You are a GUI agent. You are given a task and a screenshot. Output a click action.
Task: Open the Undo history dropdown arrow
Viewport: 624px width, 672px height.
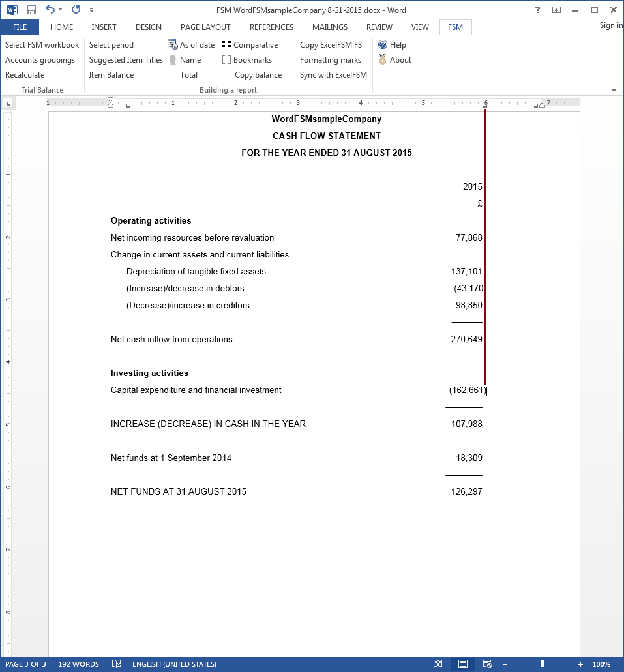[x=60, y=9]
